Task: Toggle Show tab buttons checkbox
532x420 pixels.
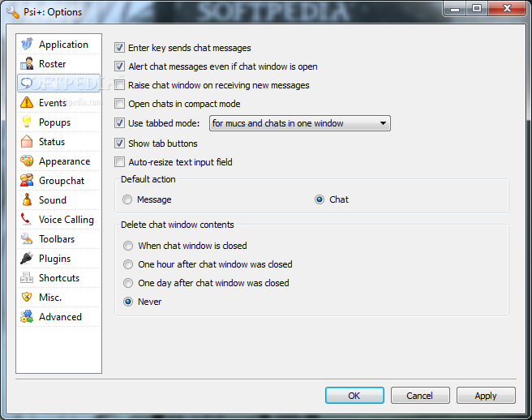Action: (x=119, y=144)
